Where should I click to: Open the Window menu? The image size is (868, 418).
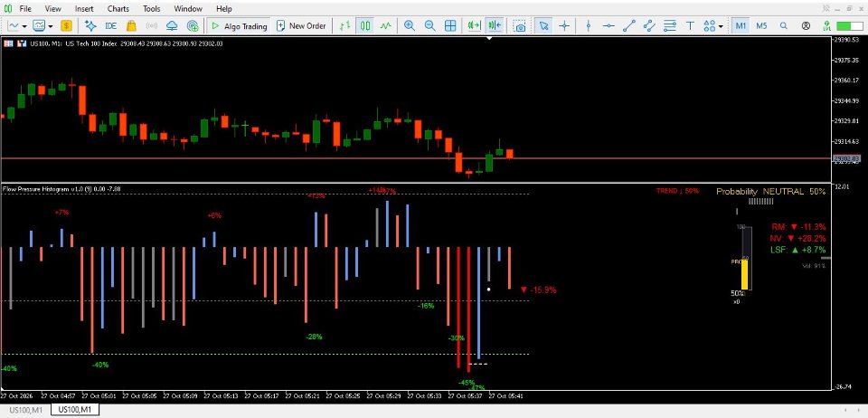[188, 9]
